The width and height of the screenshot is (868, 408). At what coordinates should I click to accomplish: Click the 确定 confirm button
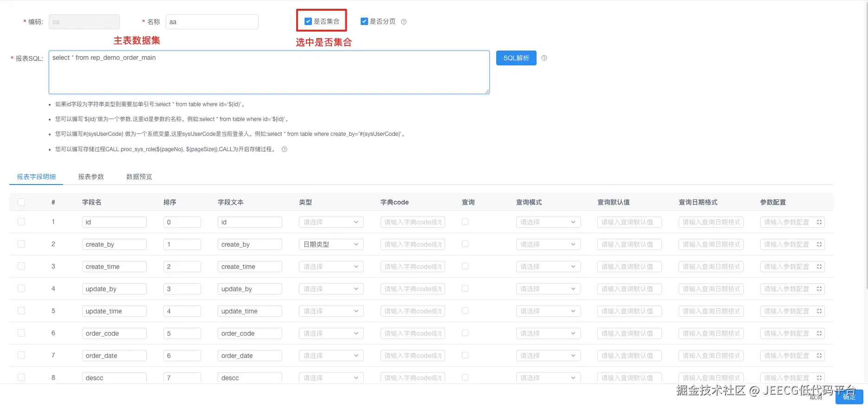849,397
